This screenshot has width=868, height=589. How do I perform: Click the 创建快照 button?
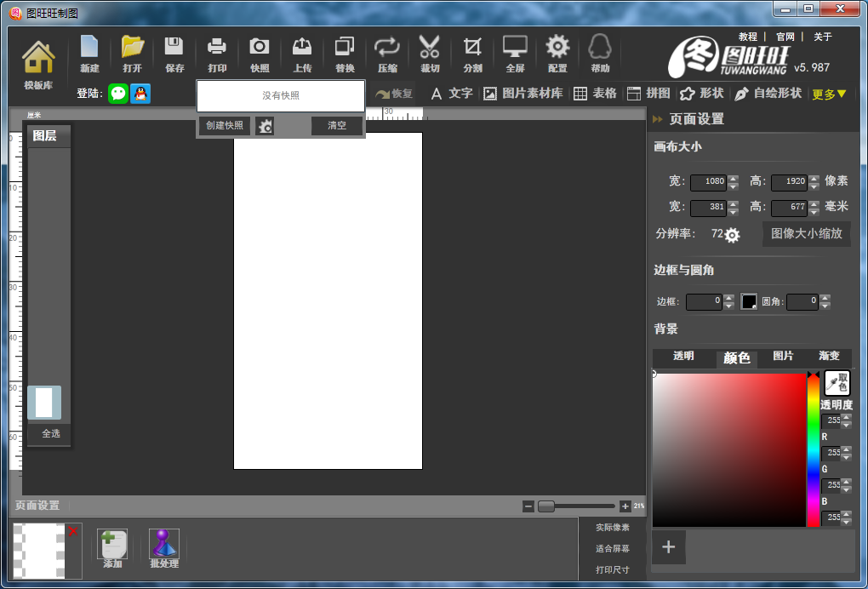tap(225, 126)
